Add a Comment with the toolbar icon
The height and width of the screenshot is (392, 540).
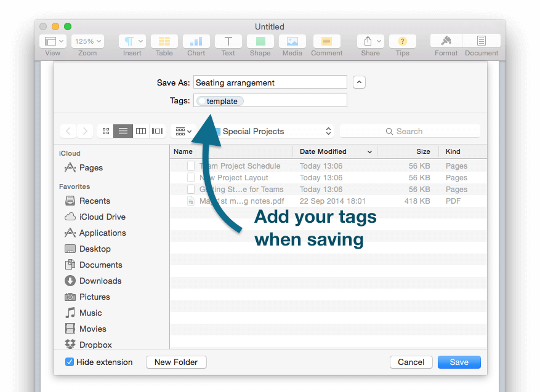(x=326, y=41)
